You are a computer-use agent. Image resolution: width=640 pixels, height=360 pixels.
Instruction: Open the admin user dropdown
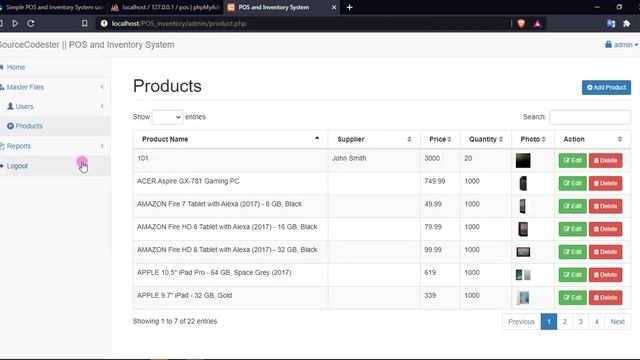tap(621, 44)
